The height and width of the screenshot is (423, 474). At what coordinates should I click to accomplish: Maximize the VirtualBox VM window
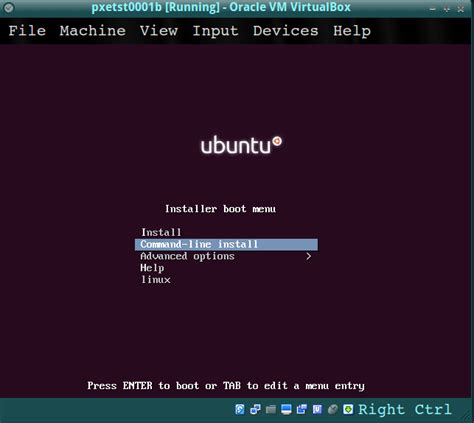447,9
